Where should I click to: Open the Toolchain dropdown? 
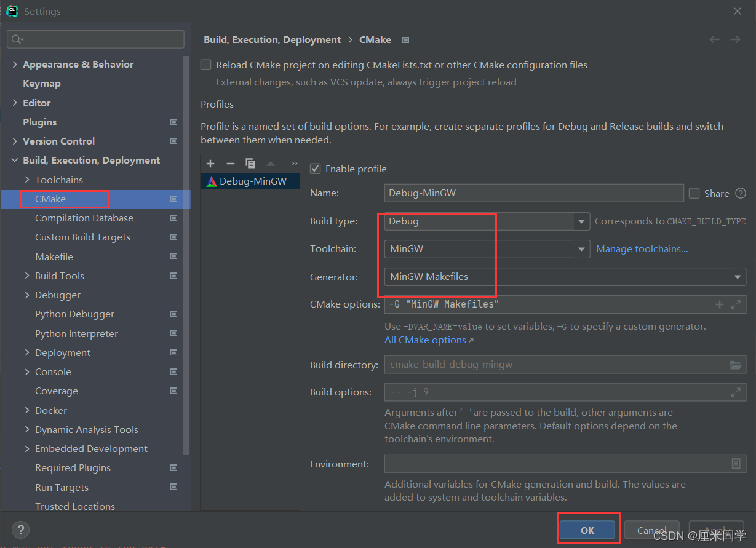[x=581, y=249]
